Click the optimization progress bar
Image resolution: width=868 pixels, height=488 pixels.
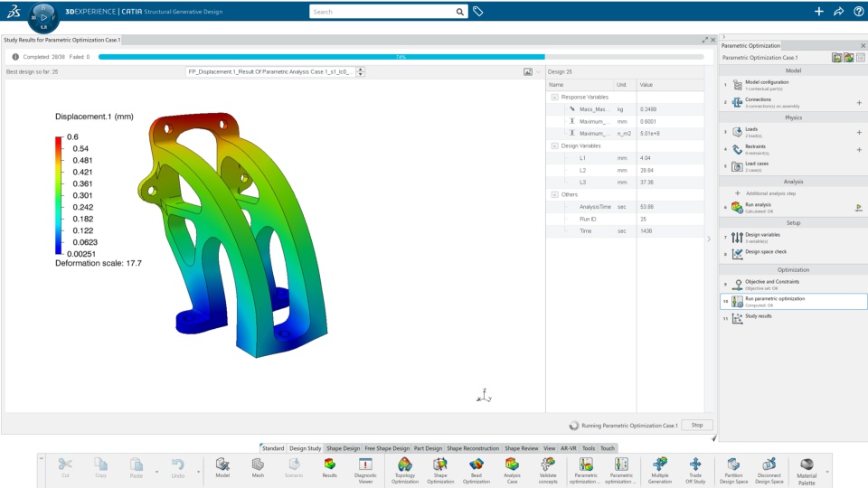point(401,57)
